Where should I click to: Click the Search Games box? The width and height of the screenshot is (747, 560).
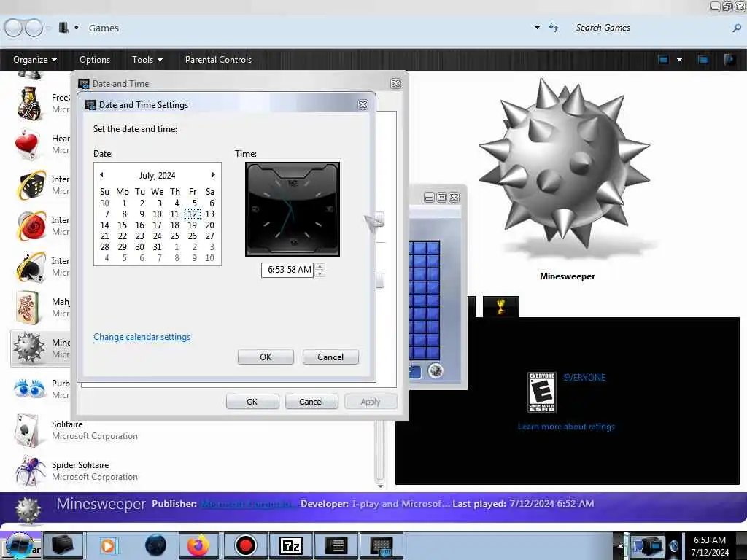click(x=650, y=28)
